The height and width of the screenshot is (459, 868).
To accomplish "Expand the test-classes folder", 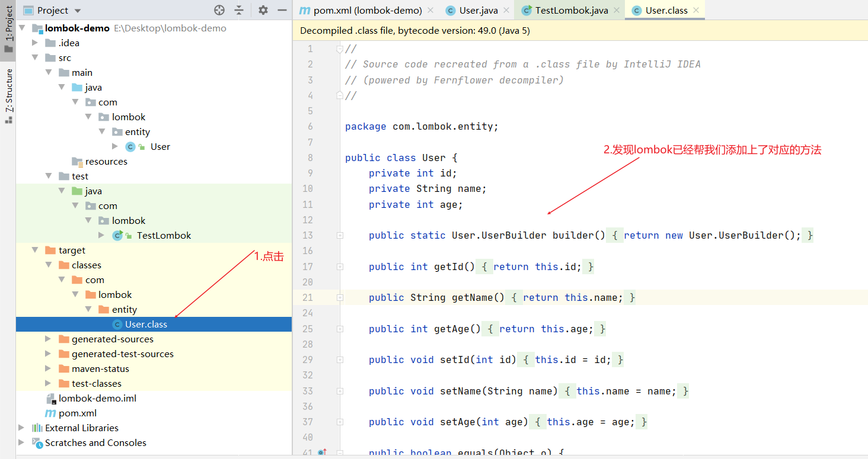I will pyautogui.click(x=49, y=383).
